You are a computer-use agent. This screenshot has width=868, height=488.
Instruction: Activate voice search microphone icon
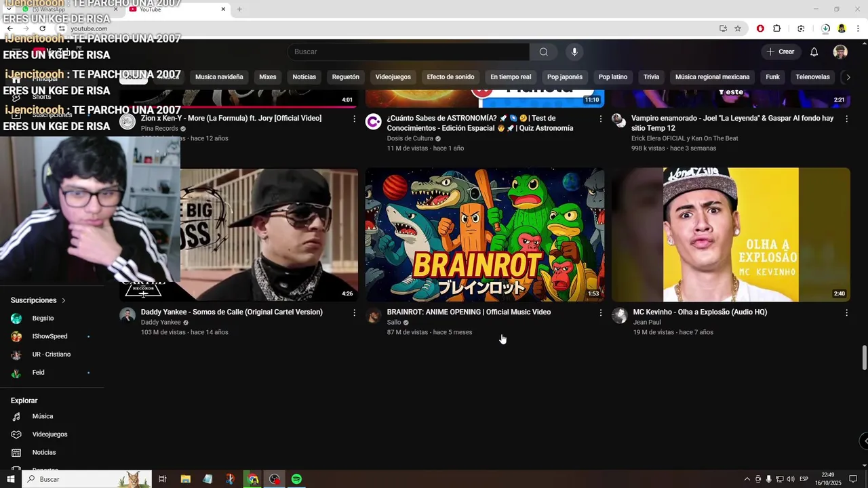(574, 52)
